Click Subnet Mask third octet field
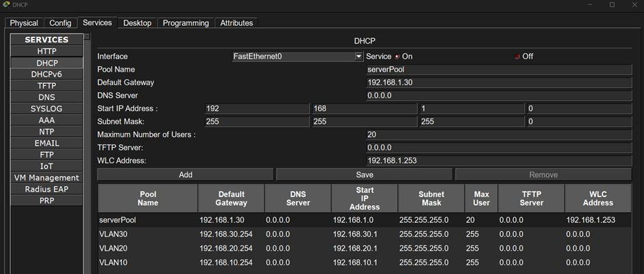 [472, 121]
